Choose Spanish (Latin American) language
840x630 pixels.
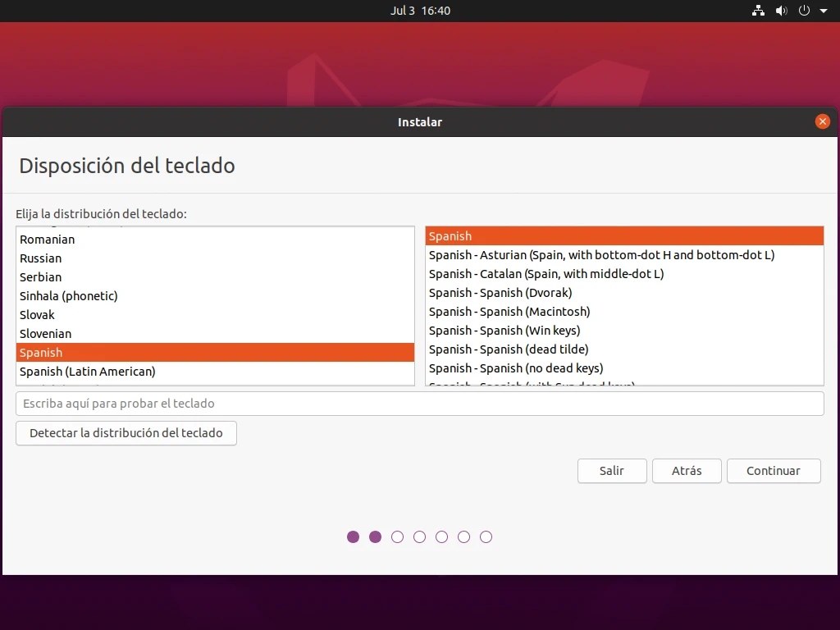tap(88, 372)
